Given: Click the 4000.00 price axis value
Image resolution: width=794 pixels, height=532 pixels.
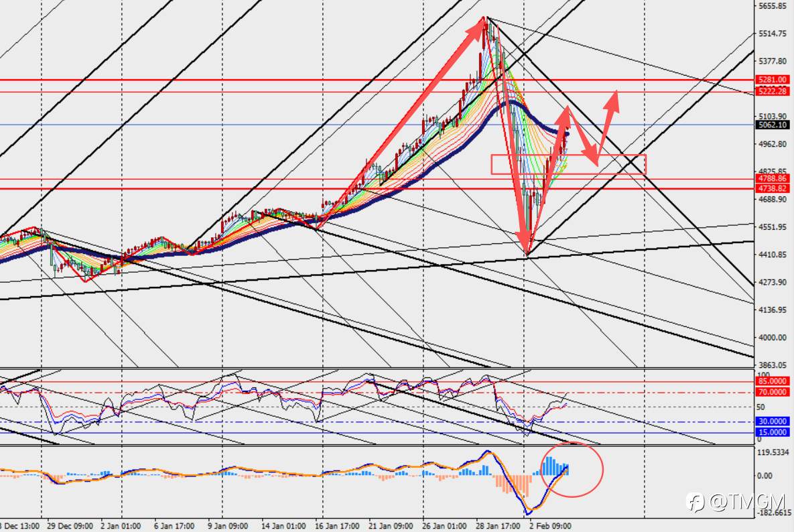Looking at the screenshot, I should (773, 338).
